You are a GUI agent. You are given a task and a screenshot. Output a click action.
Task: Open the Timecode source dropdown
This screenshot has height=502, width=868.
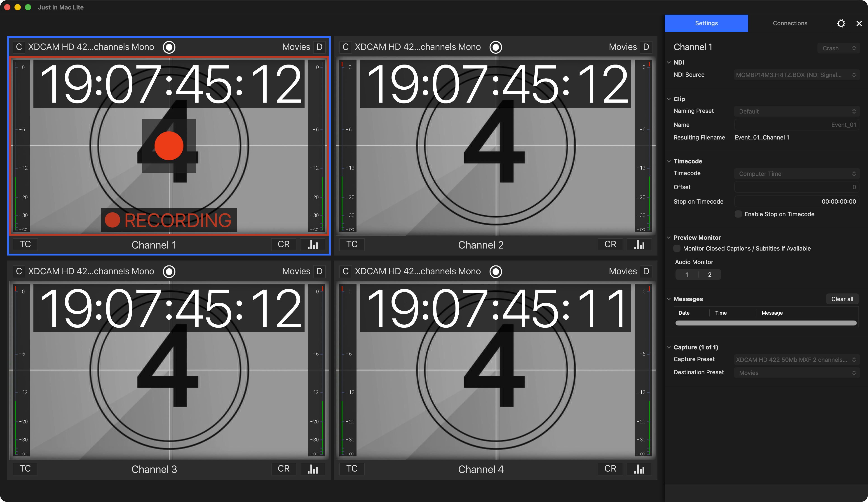click(796, 174)
